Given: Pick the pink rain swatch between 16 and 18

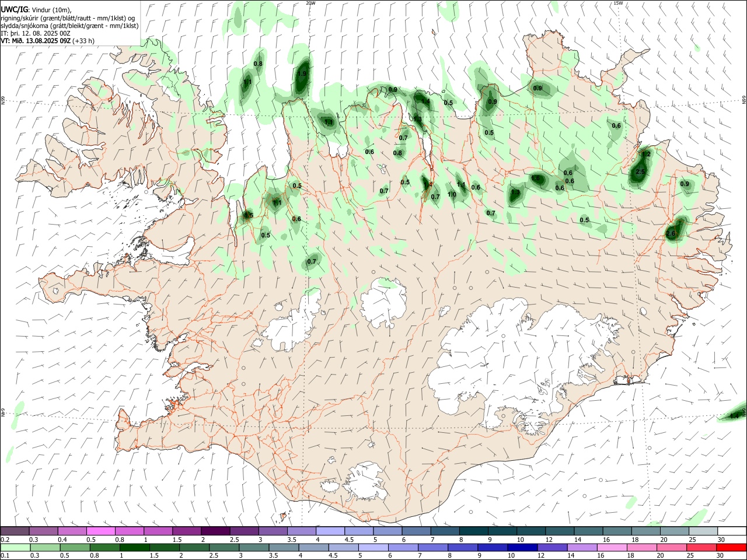Looking at the screenshot, I should point(611,547).
